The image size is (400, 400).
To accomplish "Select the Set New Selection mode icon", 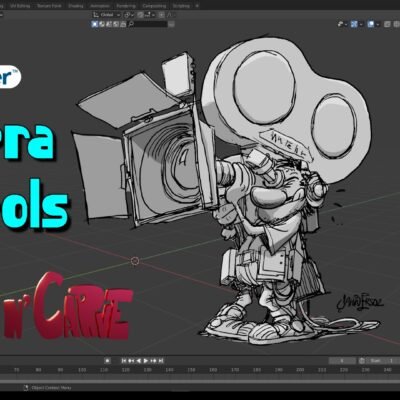I will coord(95,24).
